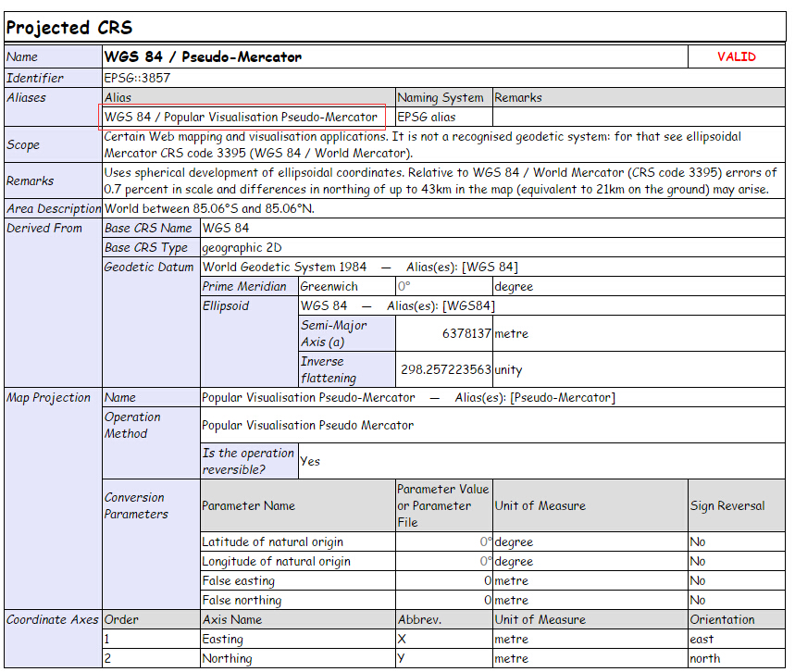
Task: Click 'Inverse flattening' label
Action: (328, 369)
